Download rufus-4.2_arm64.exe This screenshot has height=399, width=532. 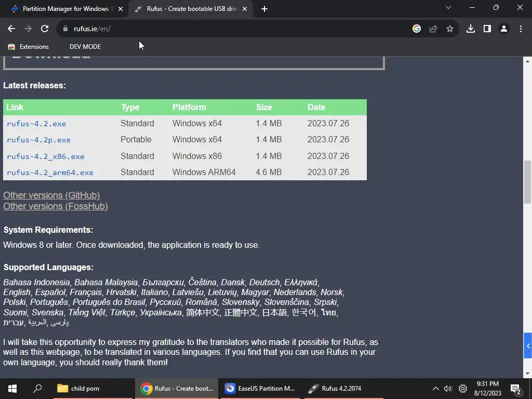coord(50,172)
